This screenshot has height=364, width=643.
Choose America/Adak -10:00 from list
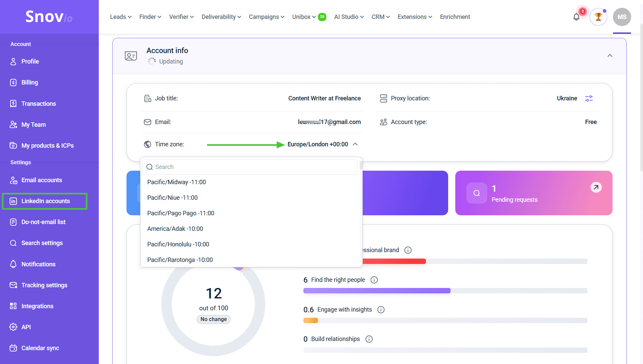175,229
